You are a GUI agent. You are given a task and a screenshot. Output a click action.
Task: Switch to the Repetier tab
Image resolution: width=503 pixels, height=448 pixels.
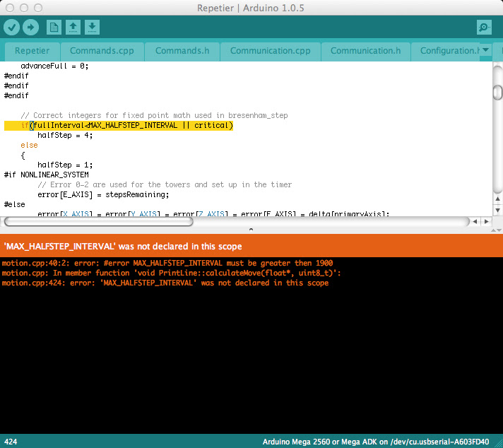pos(32,51)
